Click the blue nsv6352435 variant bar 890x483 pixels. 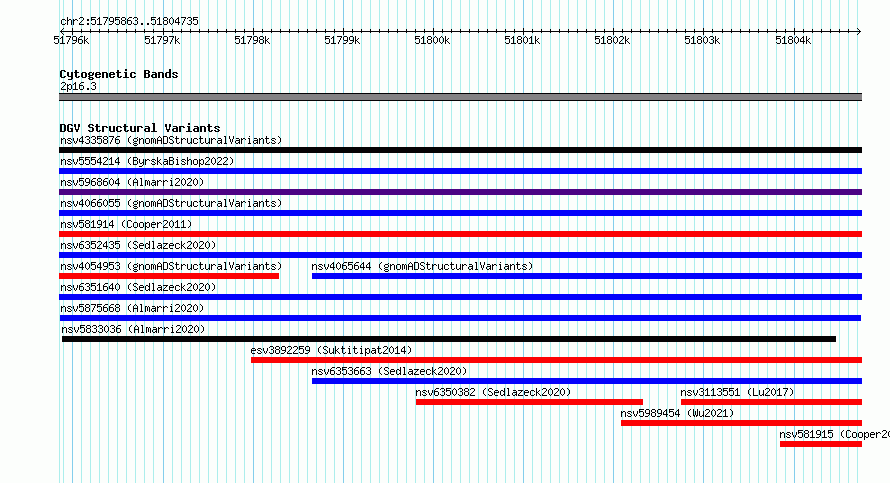pyautogui.click(x=460, y=255)
